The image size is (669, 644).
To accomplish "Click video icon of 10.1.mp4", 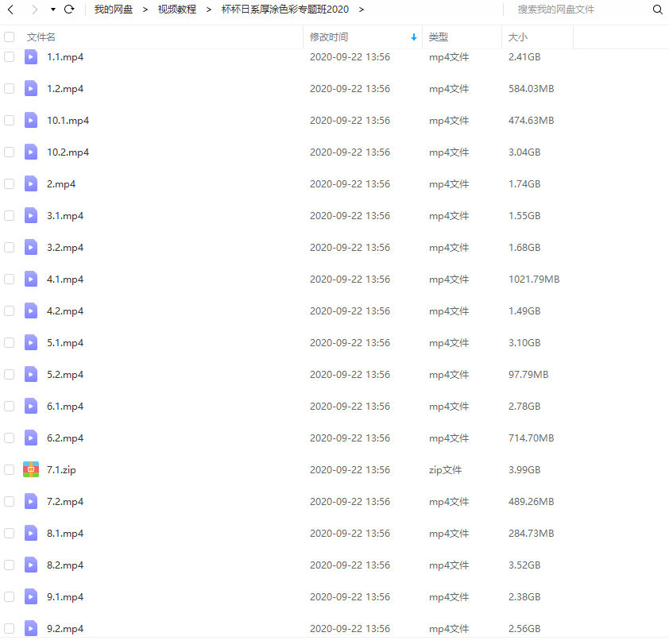I will coord(31,120).
